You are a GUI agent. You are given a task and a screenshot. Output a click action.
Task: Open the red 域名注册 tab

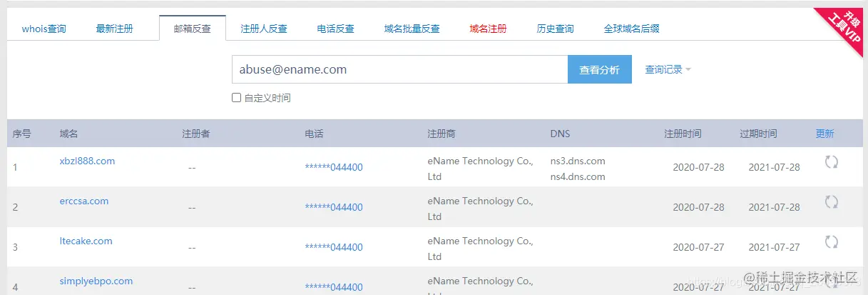tap(489, 29)
